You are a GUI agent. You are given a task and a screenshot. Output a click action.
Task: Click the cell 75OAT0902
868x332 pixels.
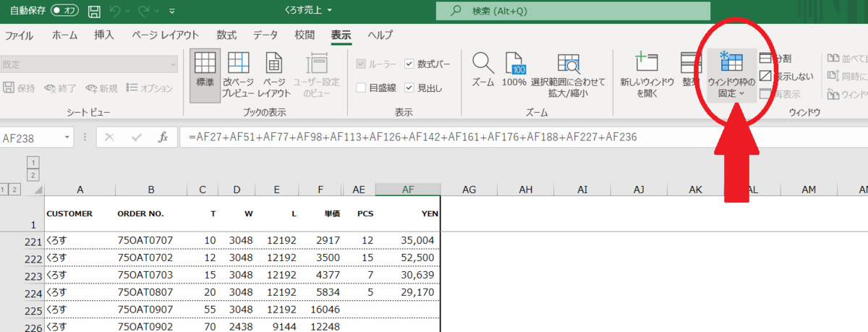point(151,326)
